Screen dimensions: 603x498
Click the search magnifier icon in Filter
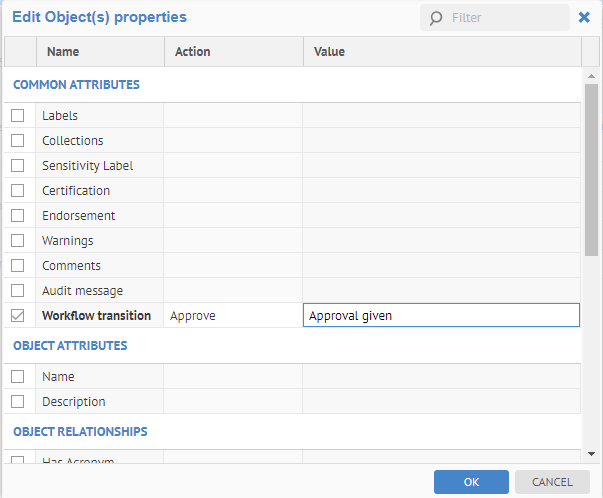436,18
